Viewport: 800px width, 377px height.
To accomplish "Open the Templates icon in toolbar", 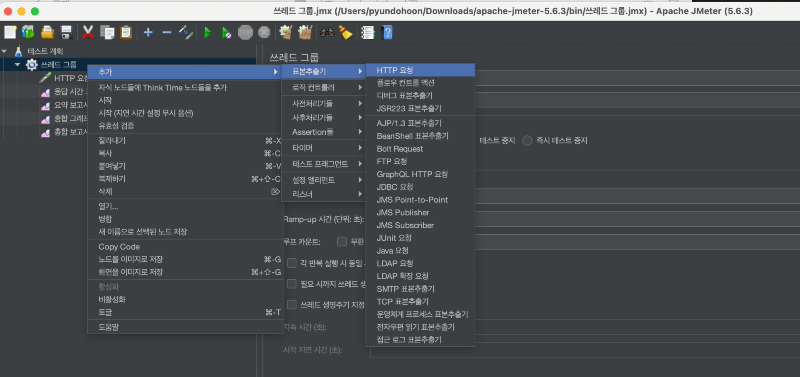I will point(29,33).
